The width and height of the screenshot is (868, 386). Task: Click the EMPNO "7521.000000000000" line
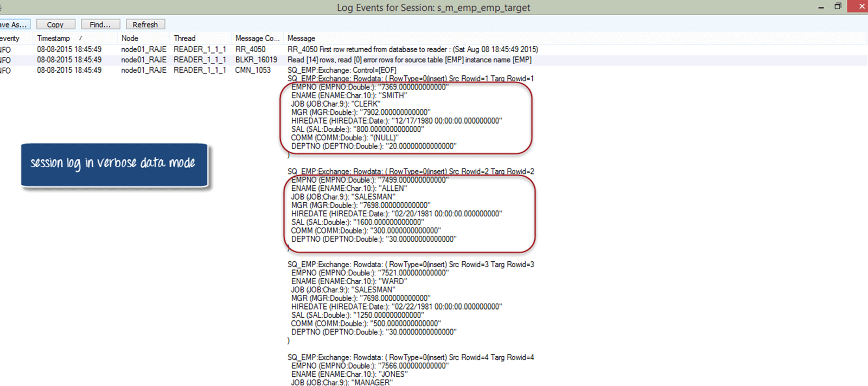pos(370,273)
